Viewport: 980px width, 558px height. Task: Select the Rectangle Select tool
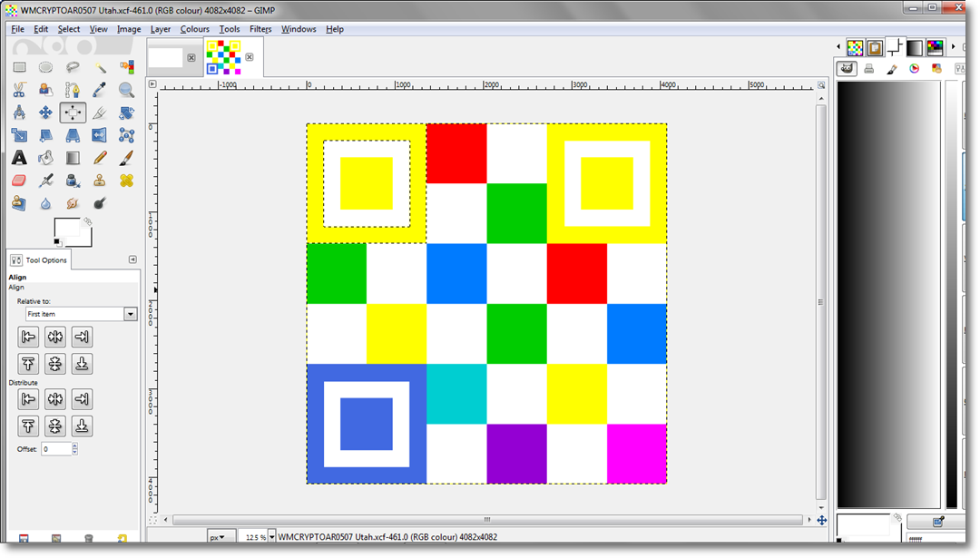19,67
